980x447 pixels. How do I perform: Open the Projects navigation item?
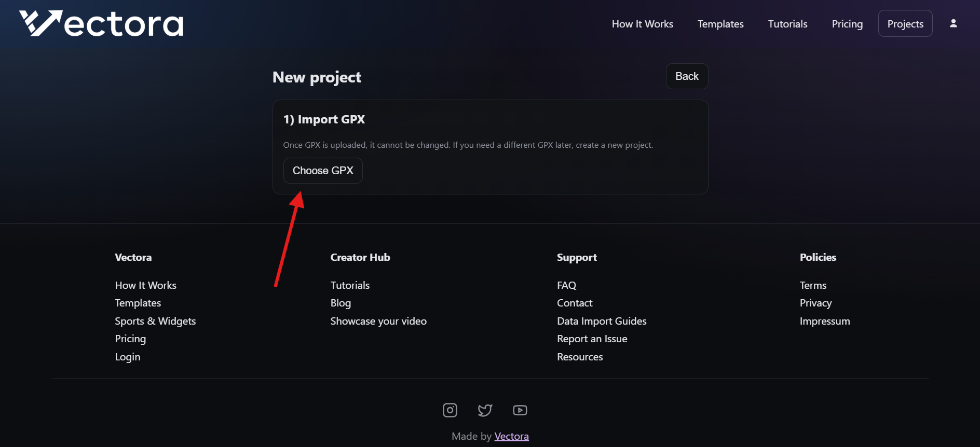(905, 23)
